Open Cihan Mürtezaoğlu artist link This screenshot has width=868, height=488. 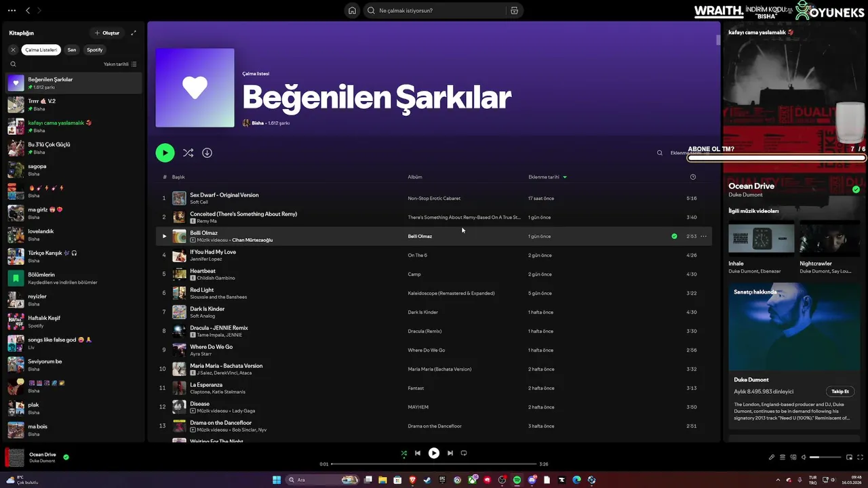pyautogui.click(x=252, y=240)
